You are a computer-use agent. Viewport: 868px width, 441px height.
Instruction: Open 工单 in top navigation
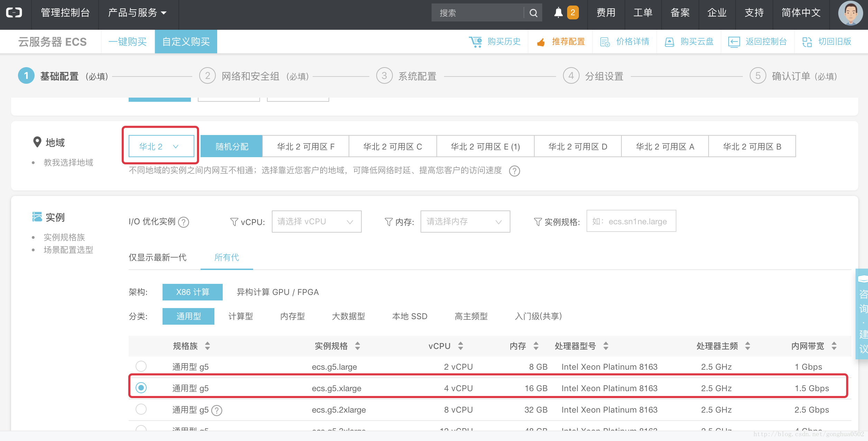click(x=643, y=13)
